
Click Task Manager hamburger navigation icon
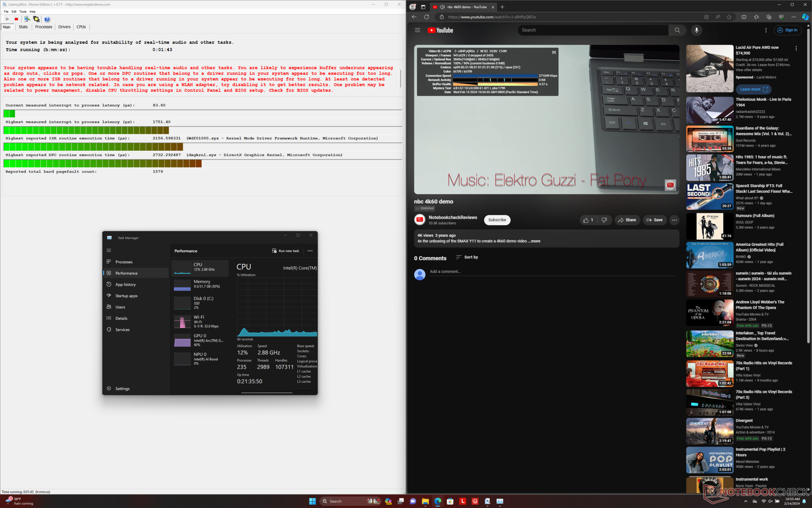(x=109, y=250)
